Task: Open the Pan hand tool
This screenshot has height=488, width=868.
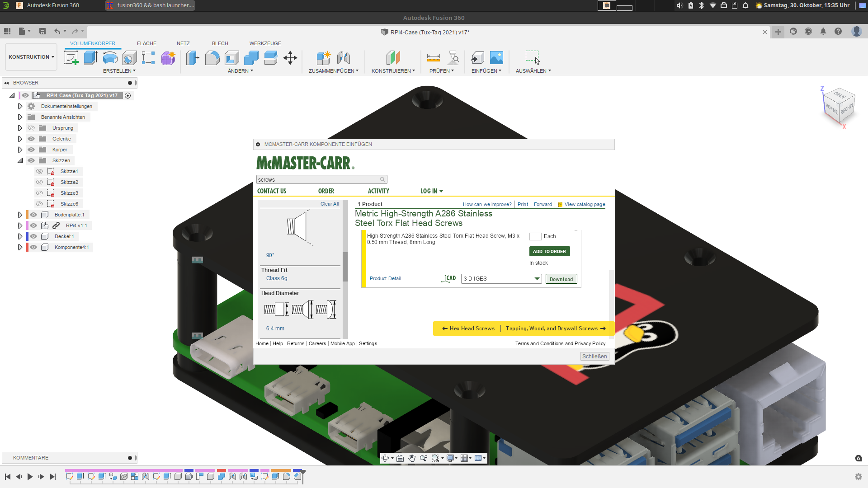Action: pyautogui.click(x=412, y=458)
